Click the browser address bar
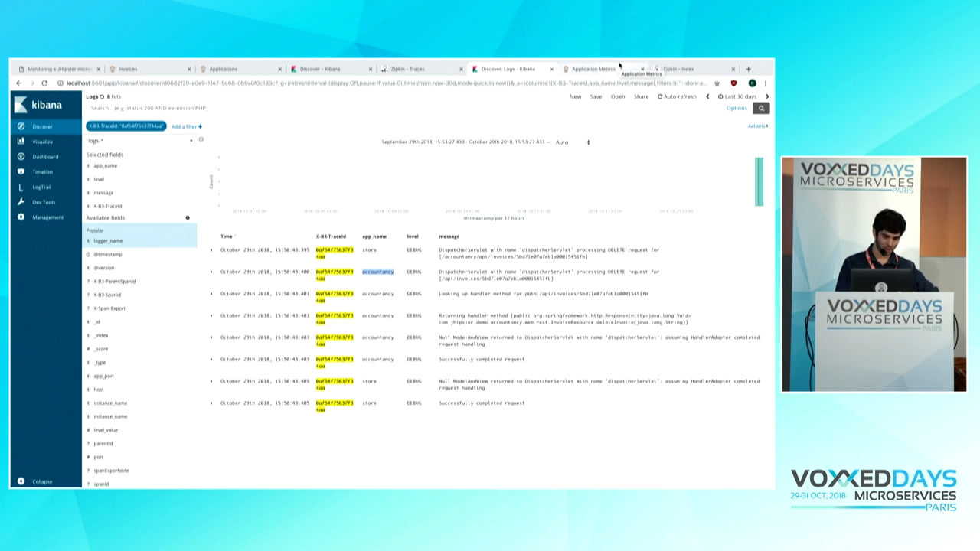 point(385,83)
